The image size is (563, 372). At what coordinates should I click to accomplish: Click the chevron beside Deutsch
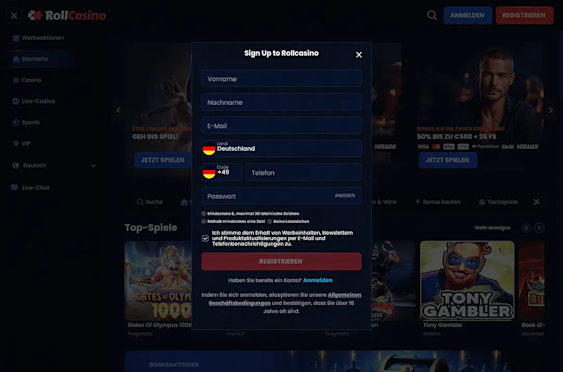93,166
